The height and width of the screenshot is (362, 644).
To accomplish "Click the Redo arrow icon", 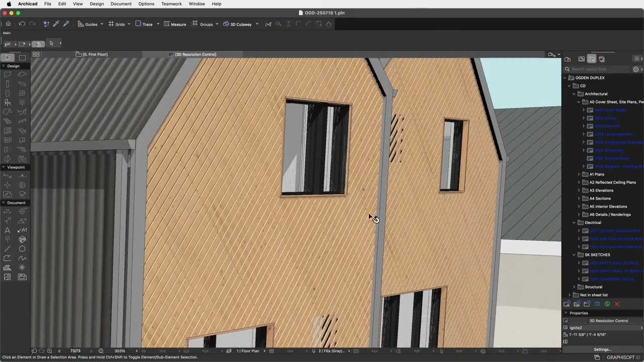I will [x=32, y=24].
